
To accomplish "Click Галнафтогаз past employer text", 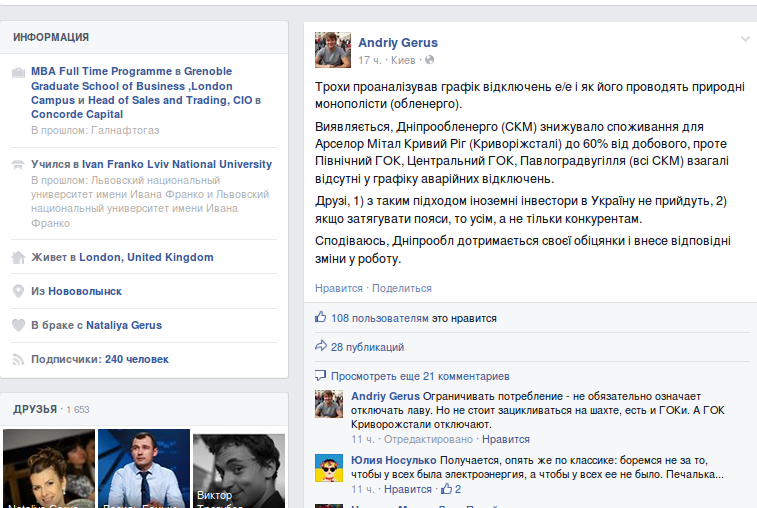I will click(125, 130).
